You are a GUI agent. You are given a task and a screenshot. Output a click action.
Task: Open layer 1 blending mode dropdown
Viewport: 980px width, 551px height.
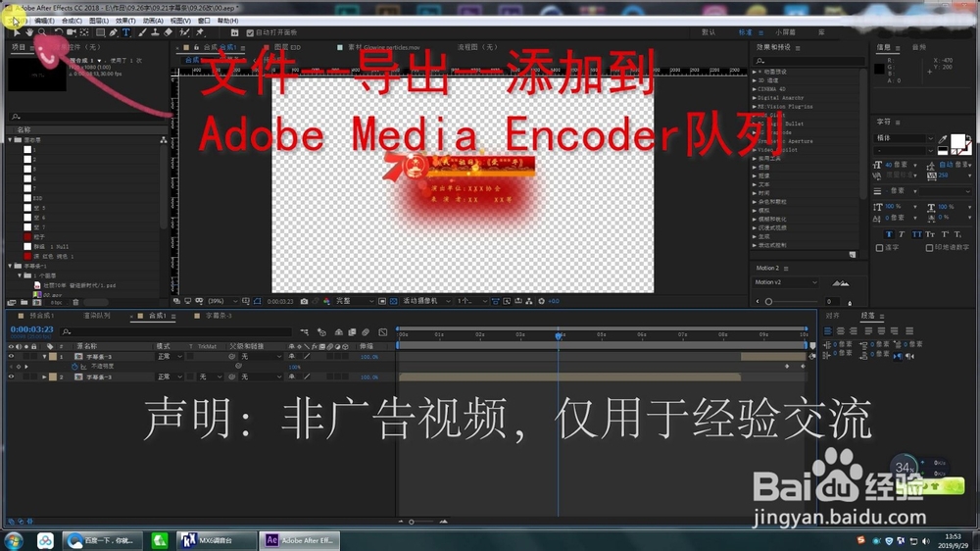(x=170, y=357)
